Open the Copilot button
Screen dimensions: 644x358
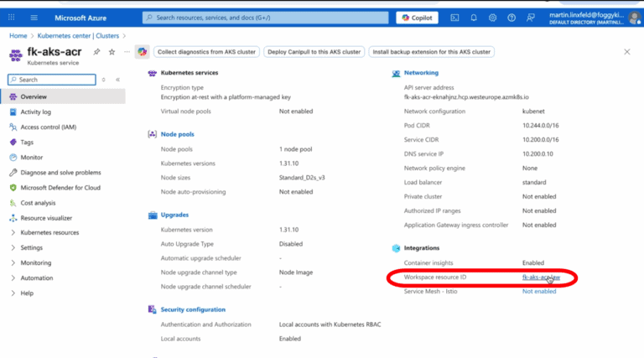(x=417, y=18)
